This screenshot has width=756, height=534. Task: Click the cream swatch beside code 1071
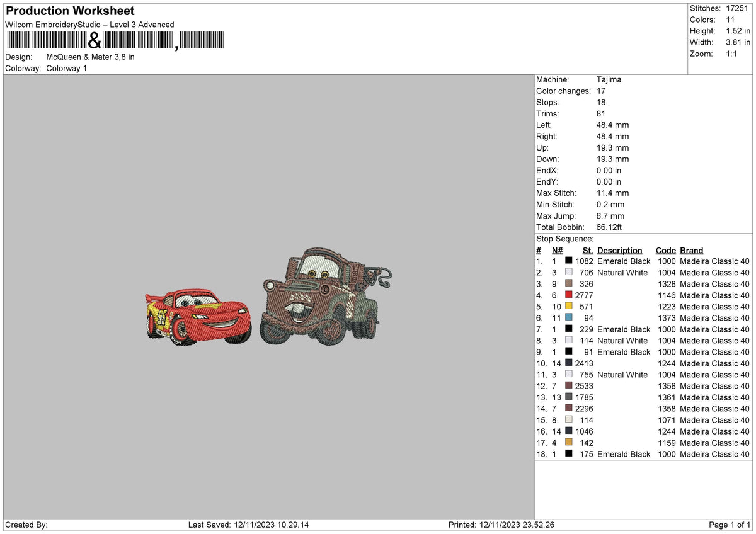click(569, 420)
